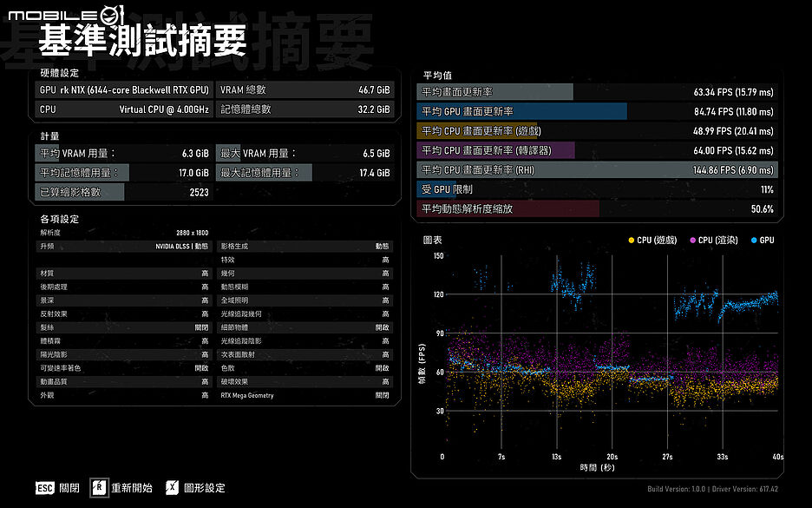Click the 細節物體 開啟 setting row

coord(305,327)
